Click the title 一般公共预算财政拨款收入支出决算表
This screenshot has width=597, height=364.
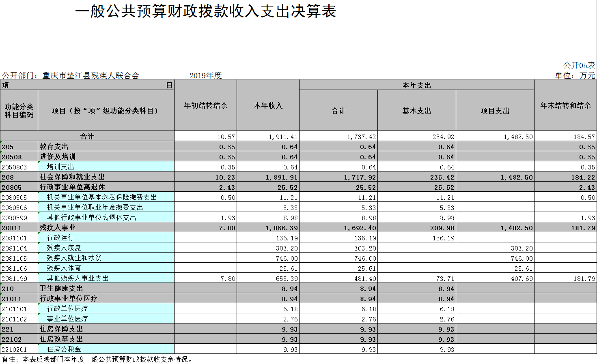point(206,11)
